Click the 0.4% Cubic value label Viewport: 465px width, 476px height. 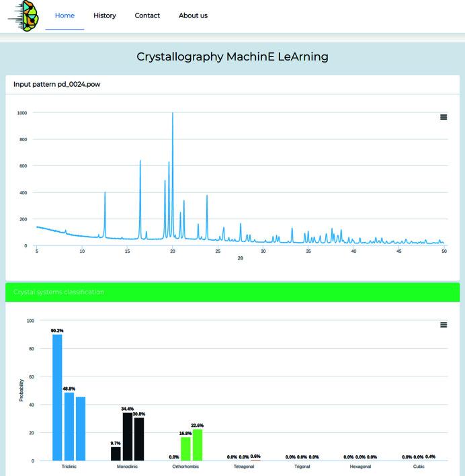[430, 457]
